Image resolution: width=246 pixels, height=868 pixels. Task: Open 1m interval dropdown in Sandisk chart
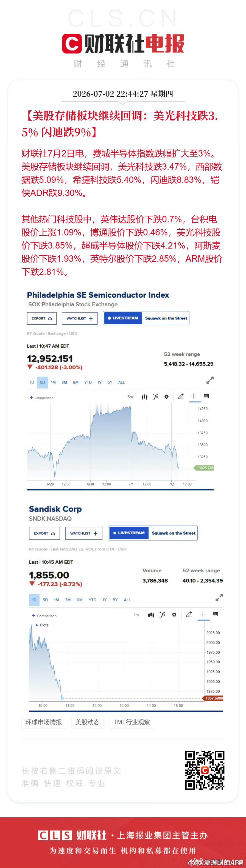click(x=136, y=615)
